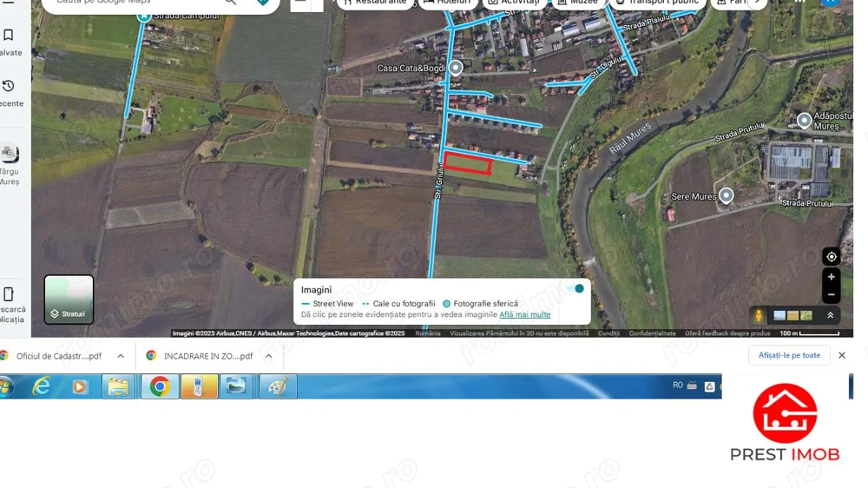Open Recente history icon in sidebar
The image size is (868, 488).
click(x=9, y=86)
